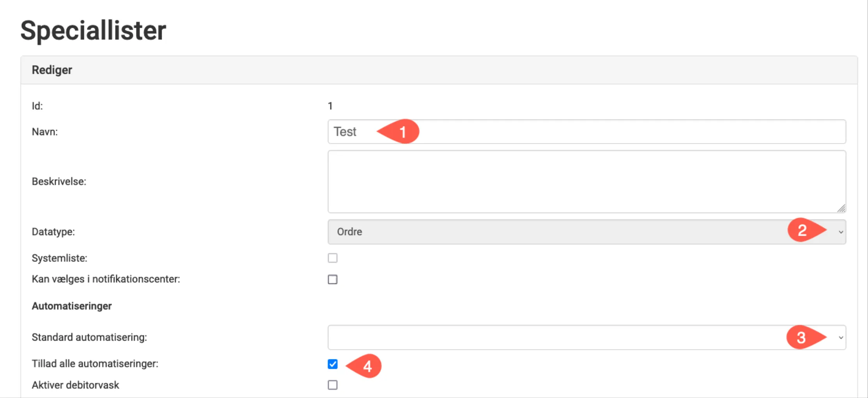Click the Automatiseringer section heading

[x=72, y=306]
